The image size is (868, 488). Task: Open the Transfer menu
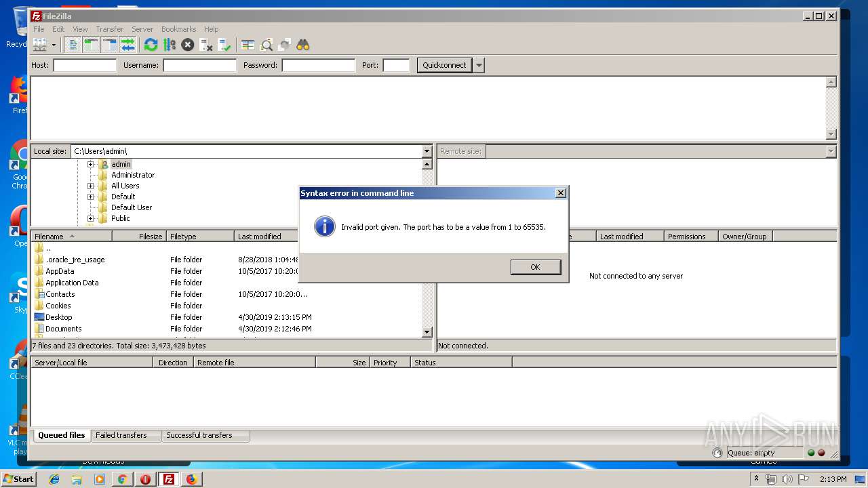click(x=110, y=29)
